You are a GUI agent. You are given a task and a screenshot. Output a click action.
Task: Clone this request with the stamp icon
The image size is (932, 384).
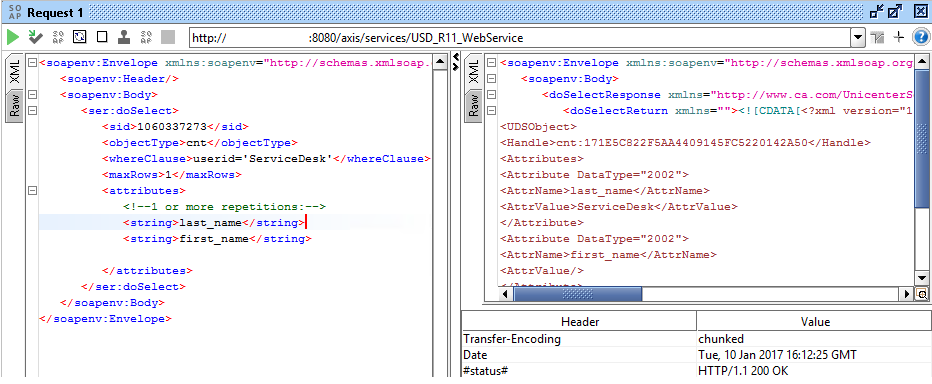(x=124, y=37)
